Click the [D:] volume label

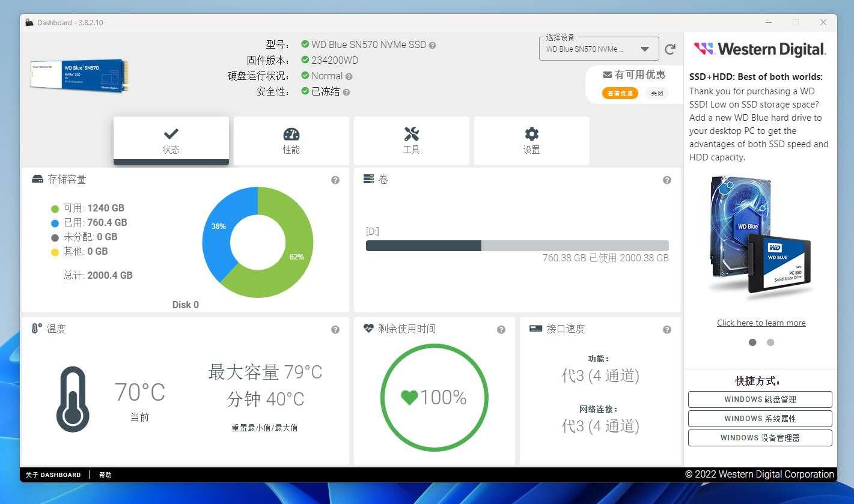373,231
